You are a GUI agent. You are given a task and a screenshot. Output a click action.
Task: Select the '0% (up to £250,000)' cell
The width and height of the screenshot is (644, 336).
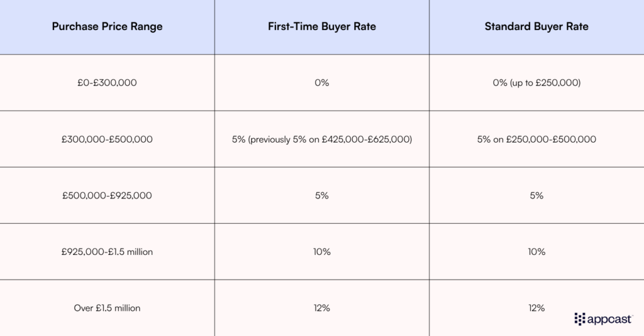536,82
